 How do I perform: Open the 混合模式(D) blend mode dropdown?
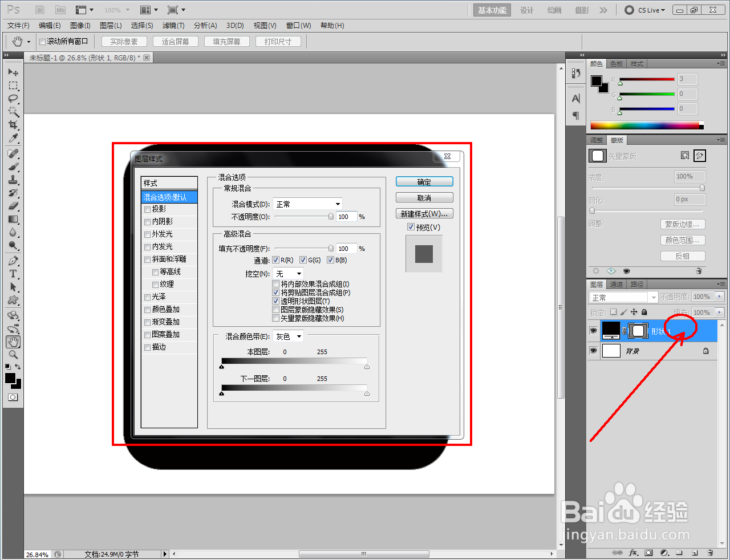point(307,204)
